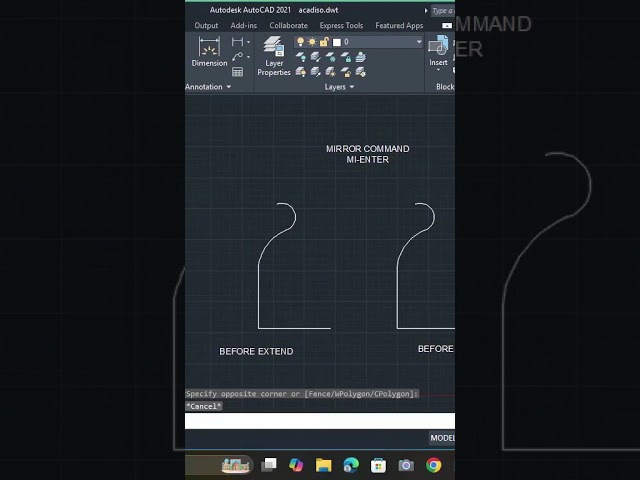Click the MI-ENTER text

[368, 160]
